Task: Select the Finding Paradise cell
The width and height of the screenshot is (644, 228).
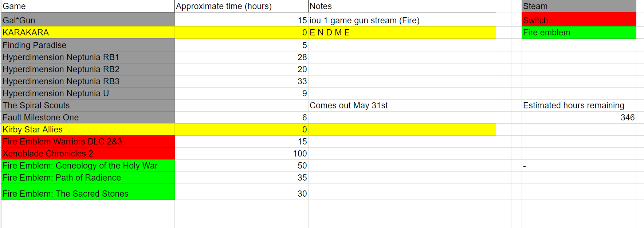Action: pyautogui.click(x=88, y=45)
